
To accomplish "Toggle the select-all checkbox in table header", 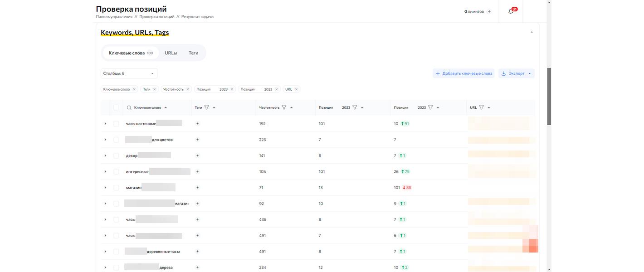I will (x=116, y=107).
